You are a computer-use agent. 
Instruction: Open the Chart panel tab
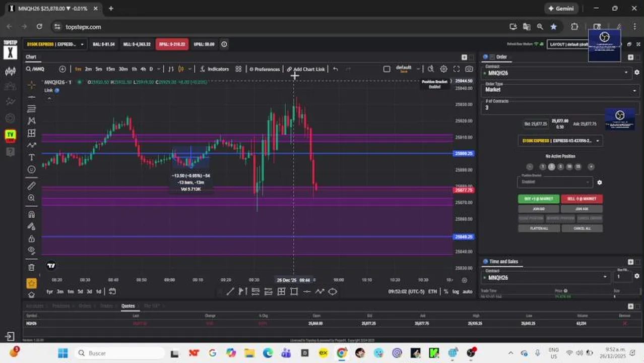pos(31,57)
